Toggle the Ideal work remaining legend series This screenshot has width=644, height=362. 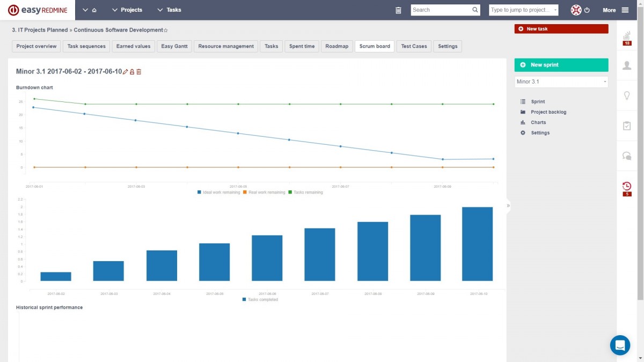tap(219, 192)
